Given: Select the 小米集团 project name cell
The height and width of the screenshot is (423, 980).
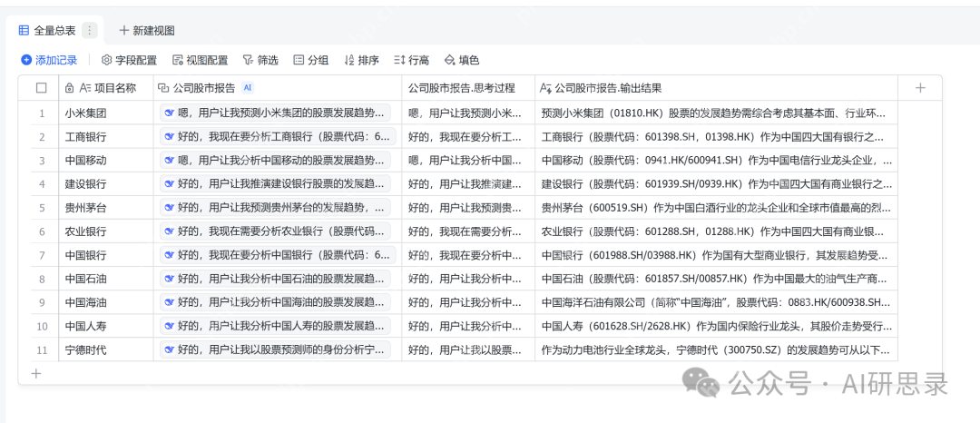Looking at the screenshot, I should pos(105,113).
